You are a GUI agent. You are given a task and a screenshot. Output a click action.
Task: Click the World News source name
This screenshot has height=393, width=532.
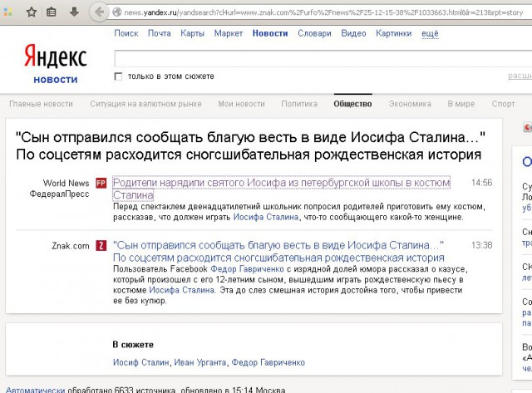point(66,183)
